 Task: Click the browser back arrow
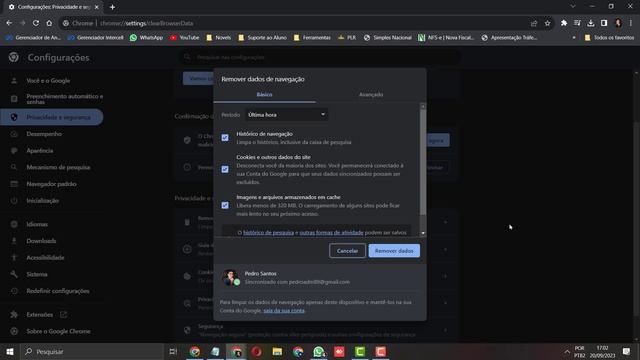(x=9, y=23)
